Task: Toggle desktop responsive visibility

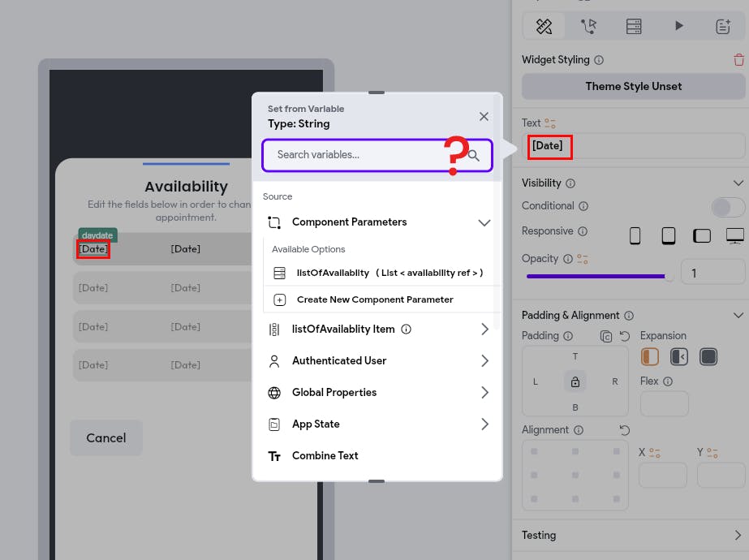Action: pyautogui.click(x=734, y=235)
